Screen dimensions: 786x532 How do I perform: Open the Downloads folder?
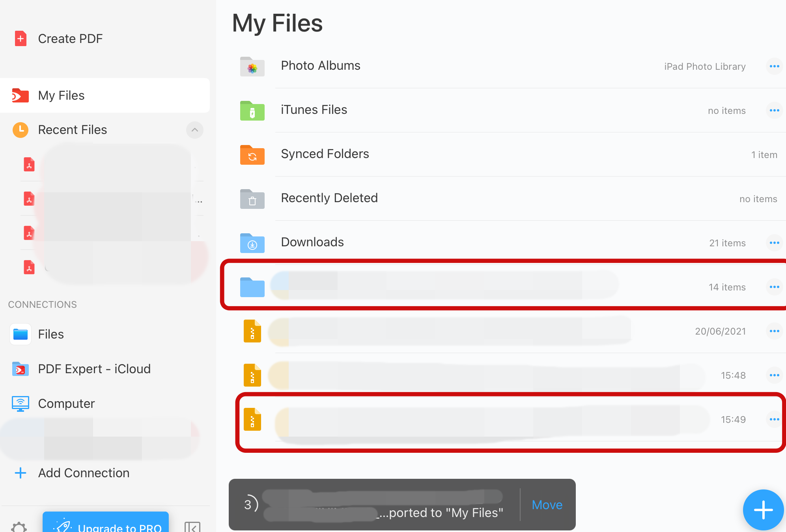point(312,242)
